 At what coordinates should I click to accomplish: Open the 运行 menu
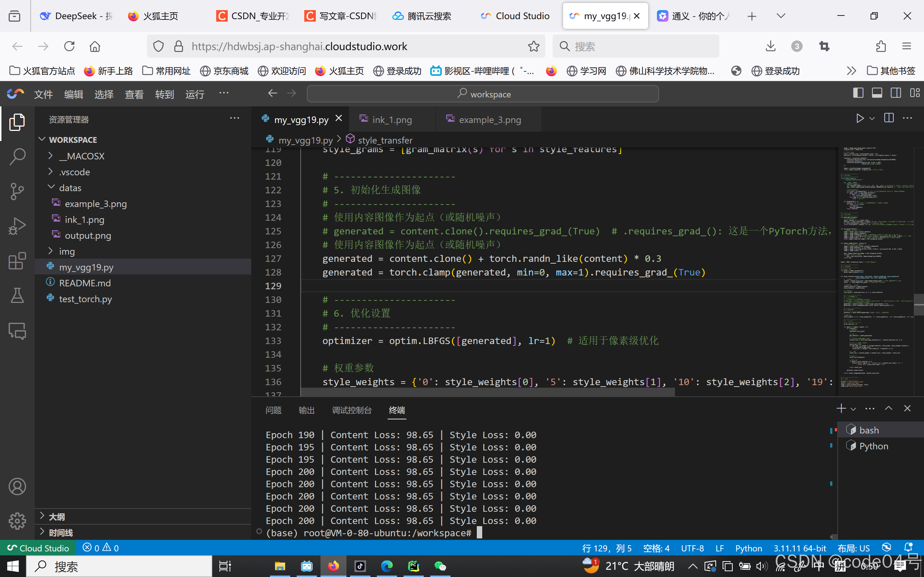[x=195, y=94]
